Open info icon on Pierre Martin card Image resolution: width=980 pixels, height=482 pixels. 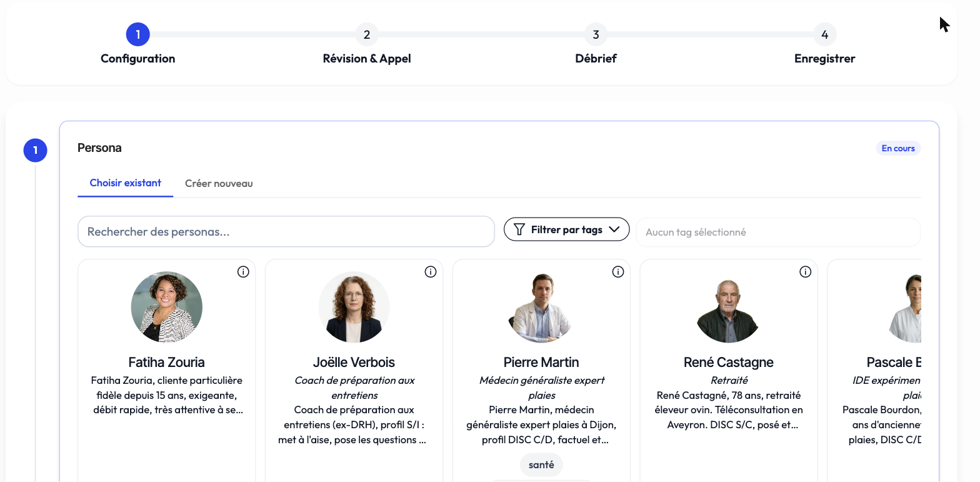pos(618,272)
